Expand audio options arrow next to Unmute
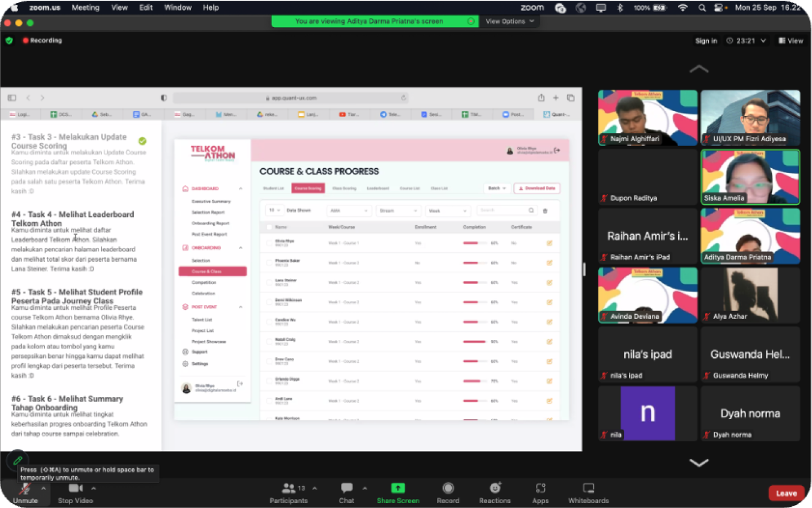Viewport: 812px width, 508px height. pos(43,488)
